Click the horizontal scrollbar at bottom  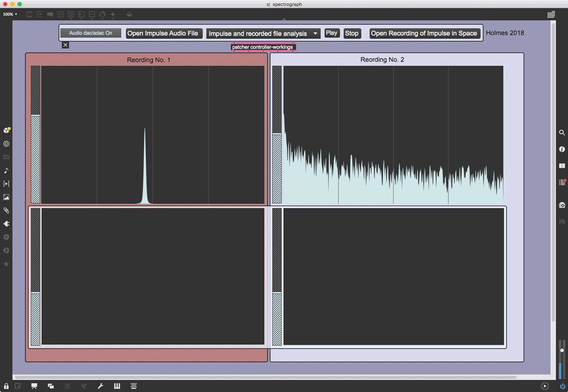[x=266, y=377]
